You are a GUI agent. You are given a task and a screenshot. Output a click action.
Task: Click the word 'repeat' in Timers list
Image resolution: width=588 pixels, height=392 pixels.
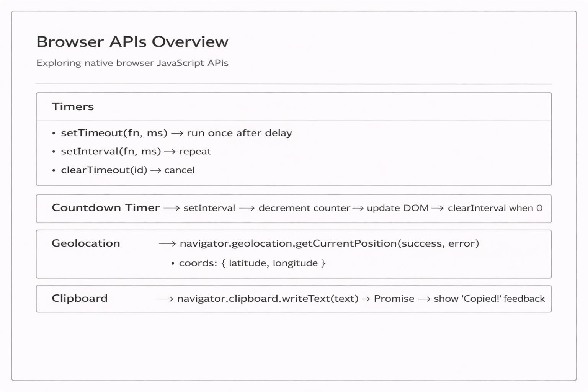point(195,151)
